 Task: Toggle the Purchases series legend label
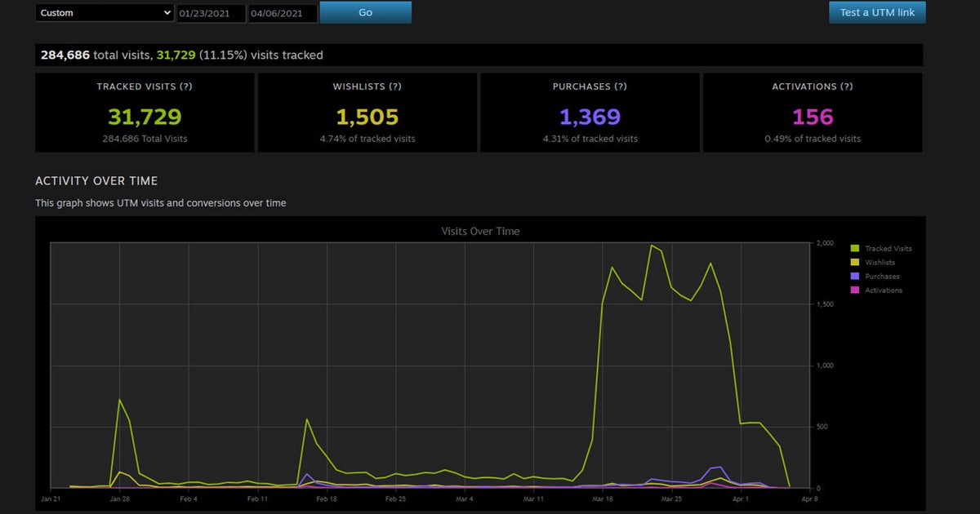[x=882, y=277]
